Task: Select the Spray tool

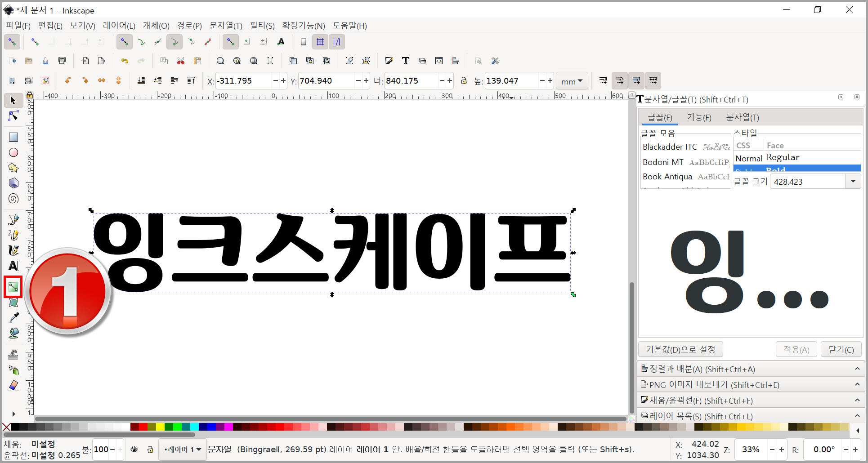Action: 13,370
